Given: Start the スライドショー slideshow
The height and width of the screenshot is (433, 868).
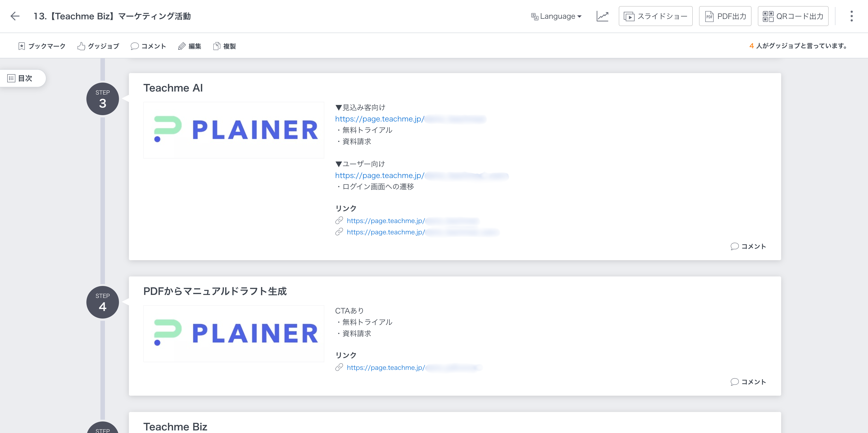Looking at the screenshot, I should 655,16.
